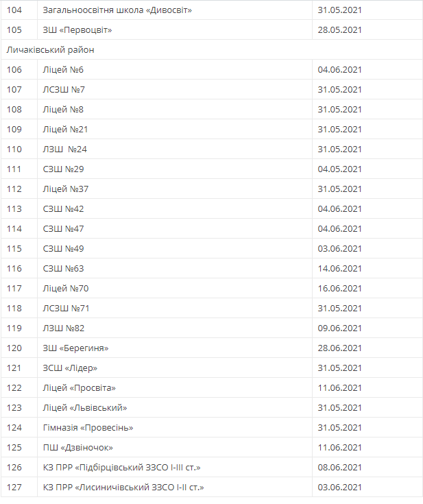Click the date 08.06.2021
This screenshot has height=504, width=423.
tap(339, 468)
